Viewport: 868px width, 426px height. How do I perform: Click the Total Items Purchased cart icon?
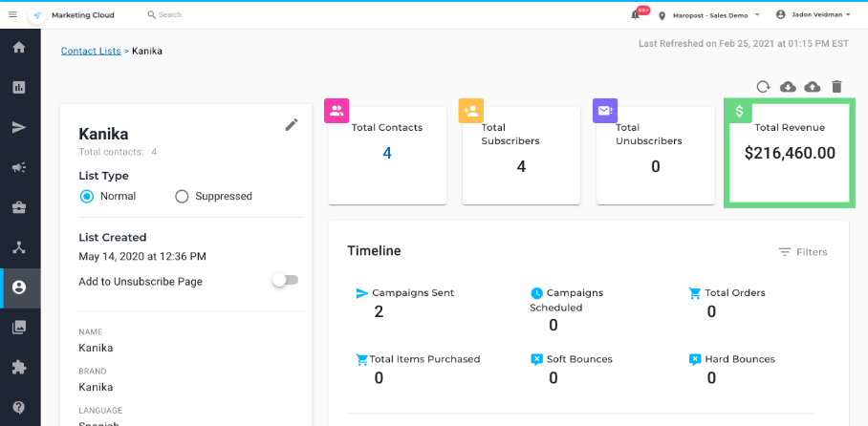click(361, 359)
